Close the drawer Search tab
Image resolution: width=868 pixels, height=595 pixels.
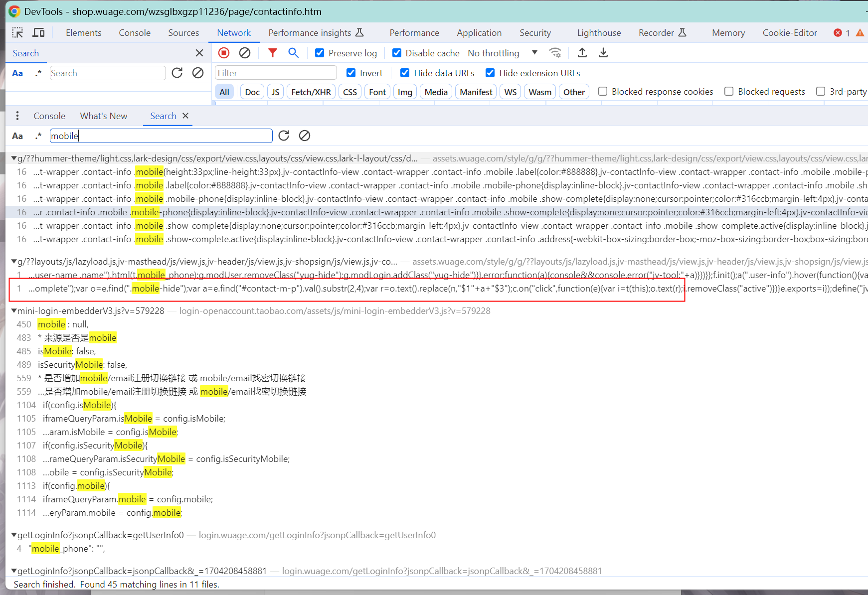point(185,116)
